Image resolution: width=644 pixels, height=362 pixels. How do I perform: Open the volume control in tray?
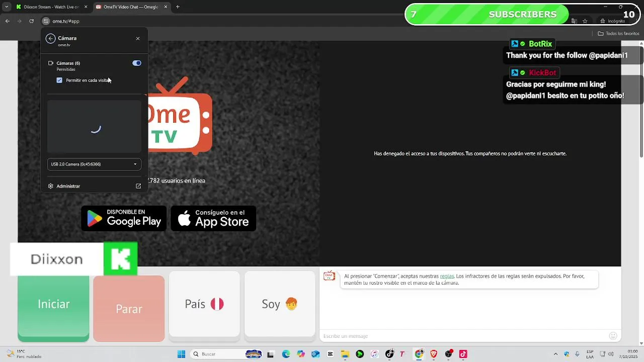(x=610, y=354)
